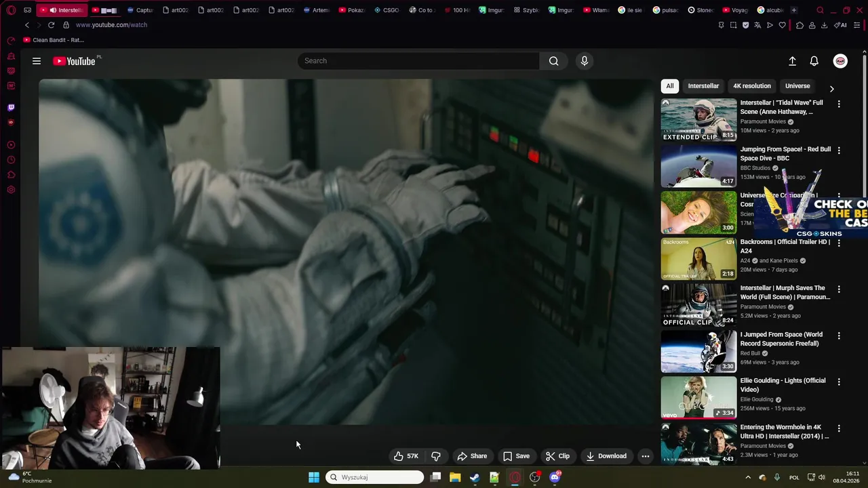Open Opera extensions cube icon
This screenshot has width=868, height=488.
click(x=800, y=25)
